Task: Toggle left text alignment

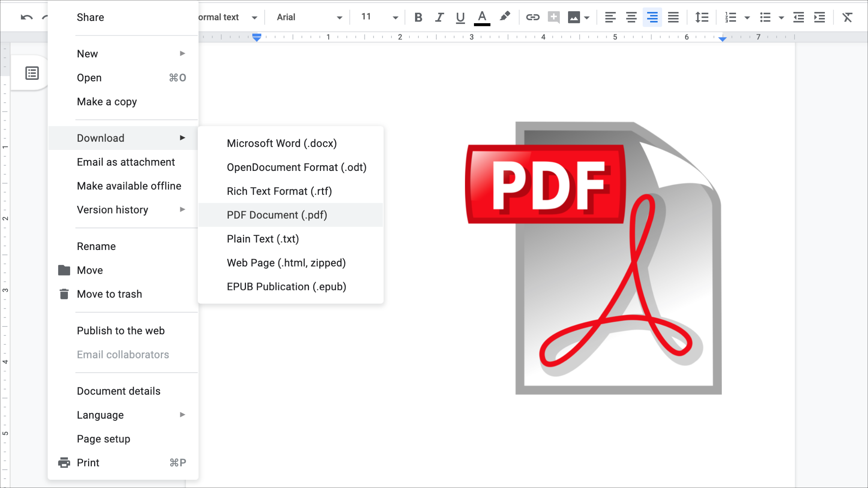Action: 610,17
